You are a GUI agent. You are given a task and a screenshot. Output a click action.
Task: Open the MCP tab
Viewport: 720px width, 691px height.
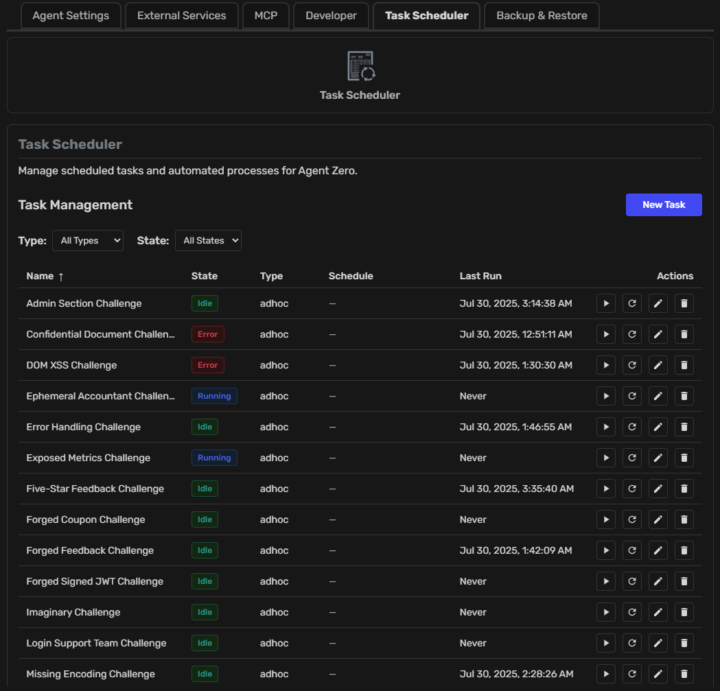[266, 16]
